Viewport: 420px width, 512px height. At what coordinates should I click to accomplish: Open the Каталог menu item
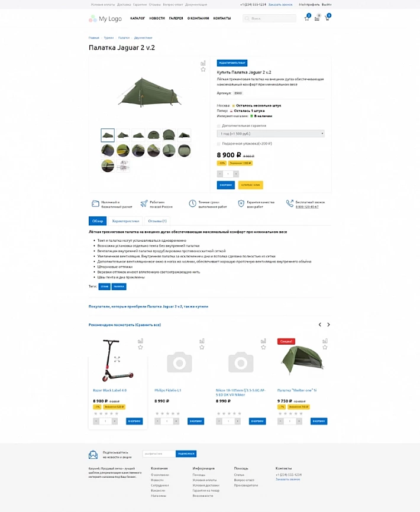137,18
